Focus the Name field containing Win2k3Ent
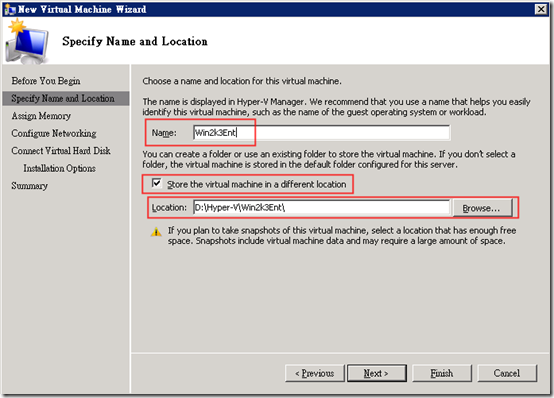The width and height of the screenshot is (554, 398). point(322,133)
